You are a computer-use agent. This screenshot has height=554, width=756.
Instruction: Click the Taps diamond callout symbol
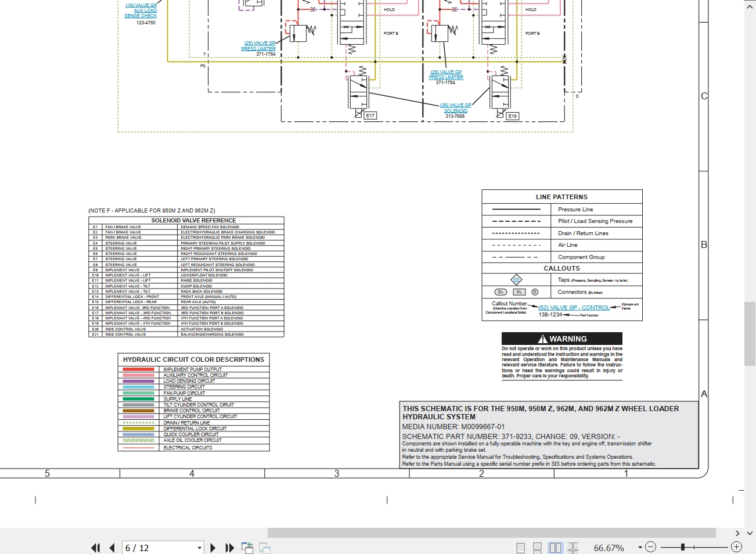pyautogui.click(x=516, y=280)
